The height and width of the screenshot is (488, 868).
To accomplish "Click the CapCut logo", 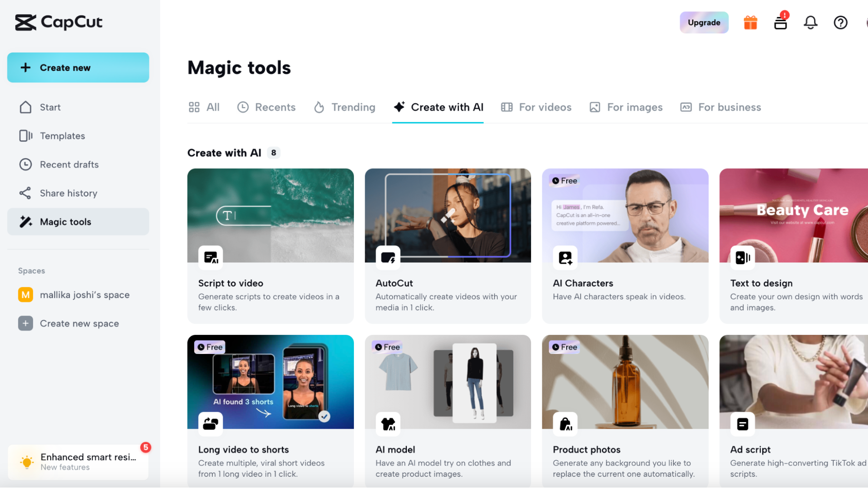I will coord(59,22).
